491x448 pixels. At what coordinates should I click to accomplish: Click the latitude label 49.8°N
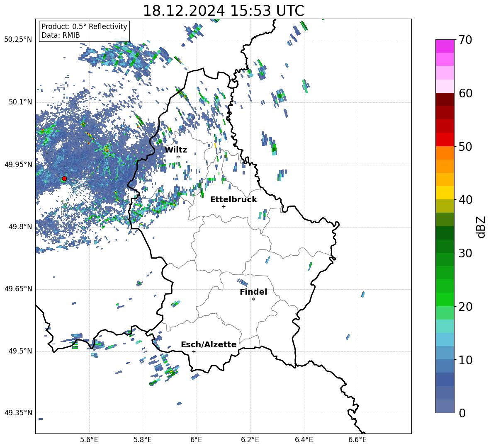tap(20, 227)
